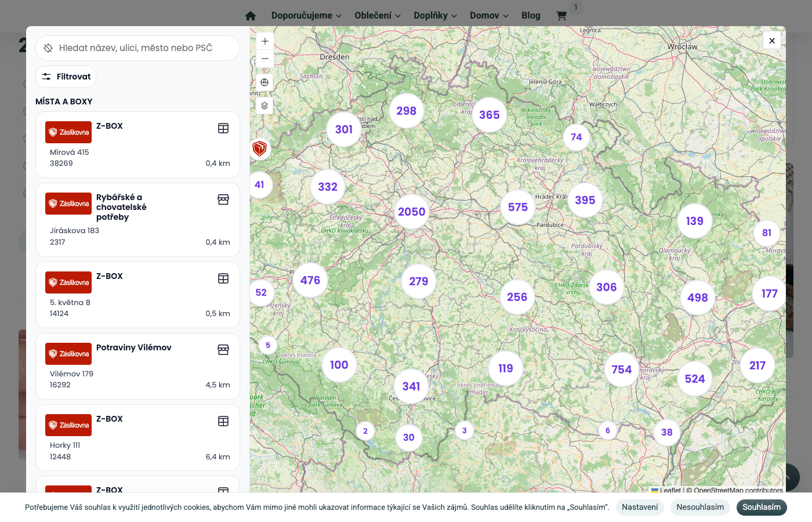
Task: Decline cookies with Nesouhlasím
Action: coord(700,507)
